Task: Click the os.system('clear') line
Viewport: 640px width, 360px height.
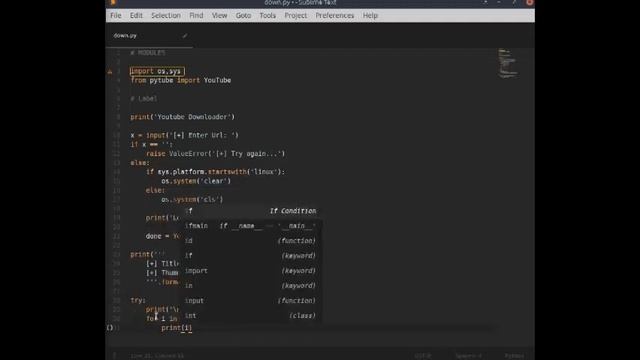Action: click(196, 181)
